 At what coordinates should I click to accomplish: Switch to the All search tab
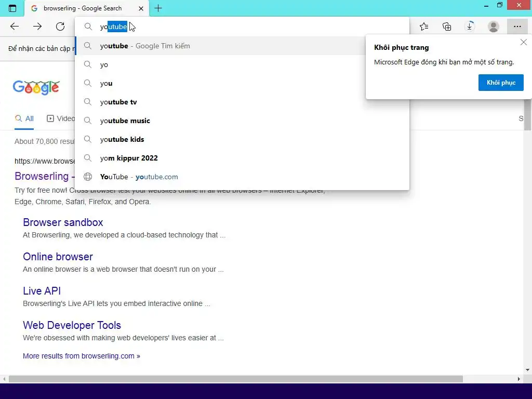[x=24, y=118]
